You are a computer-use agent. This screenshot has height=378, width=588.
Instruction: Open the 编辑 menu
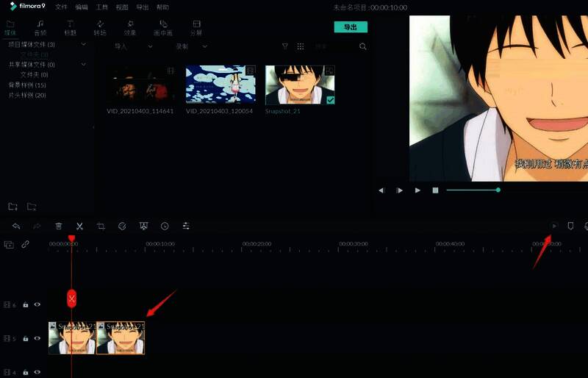click(82, 7)
